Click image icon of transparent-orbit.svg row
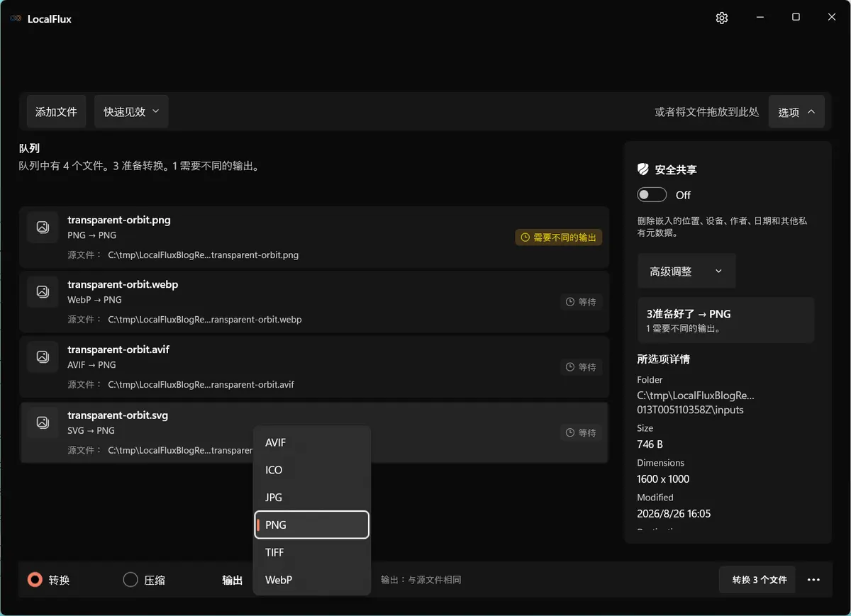Image resolution: width=851 pixels, height=616 pixels. 43,422
